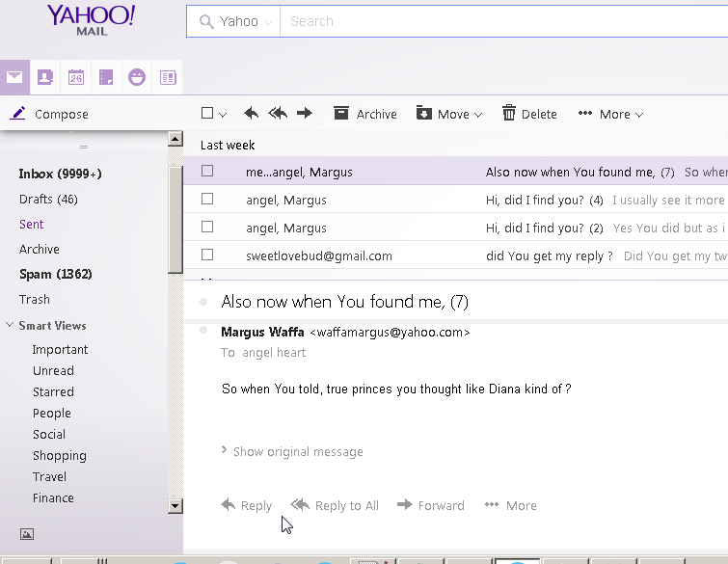728x564 pixels.
Task: Click the Move folder icon
Action: 424,113
